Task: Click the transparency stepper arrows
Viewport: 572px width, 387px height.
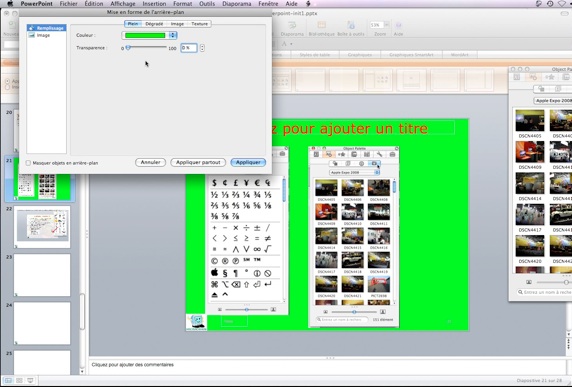Action: click(x=202, y=48)
